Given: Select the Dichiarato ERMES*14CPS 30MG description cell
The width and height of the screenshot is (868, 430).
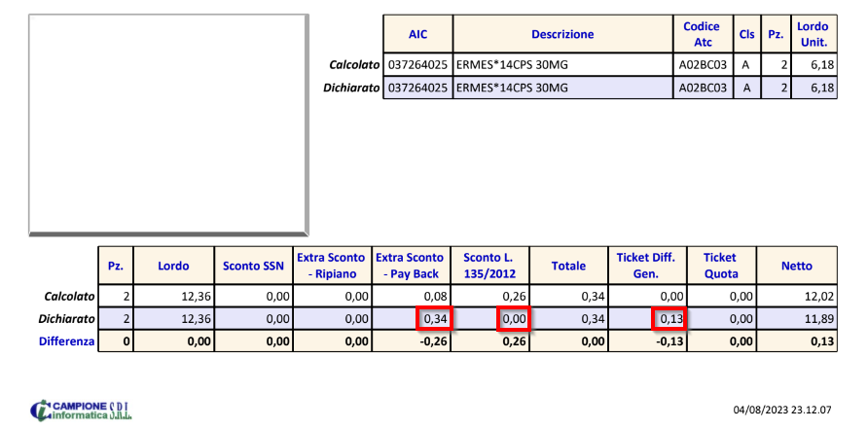Looking at the screenshot, I should coord(561,88).
